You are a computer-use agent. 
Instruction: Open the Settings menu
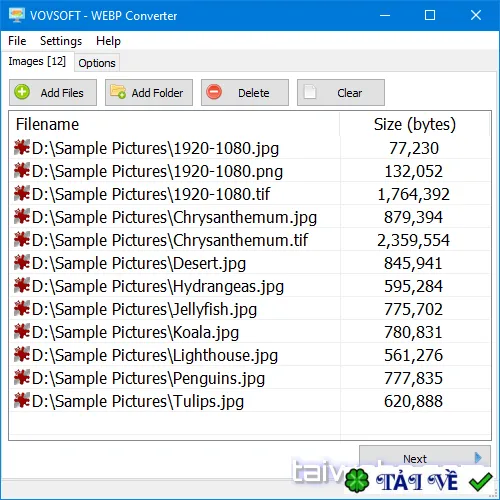(x=61, y=41)
